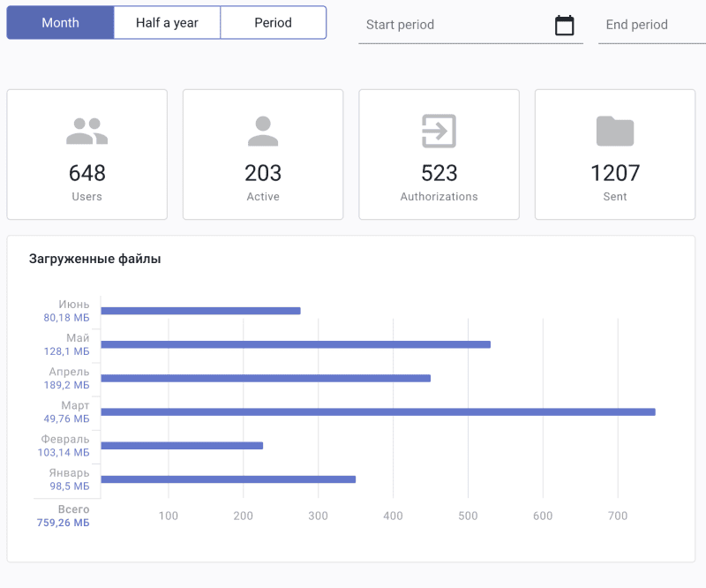Screen dimensions: 706x588
Task: Click the Февраль bar in the chart
Action: tap(182, 445)
